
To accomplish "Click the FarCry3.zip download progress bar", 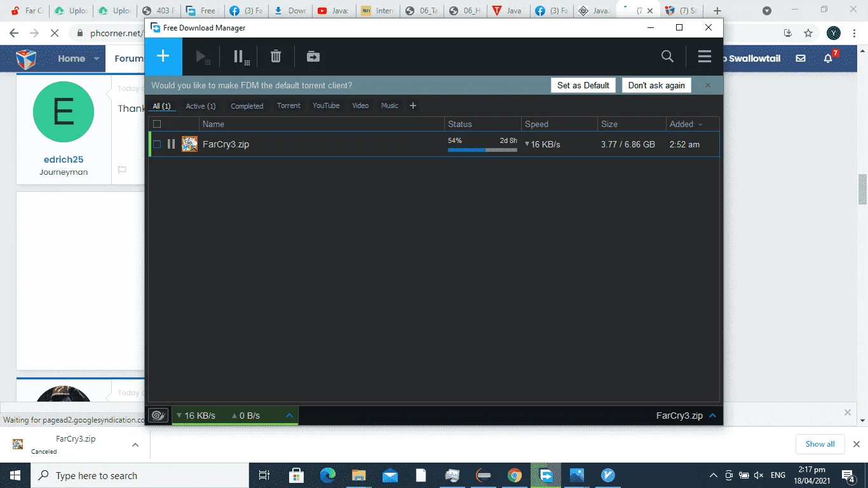I will [x=482, y=150].
